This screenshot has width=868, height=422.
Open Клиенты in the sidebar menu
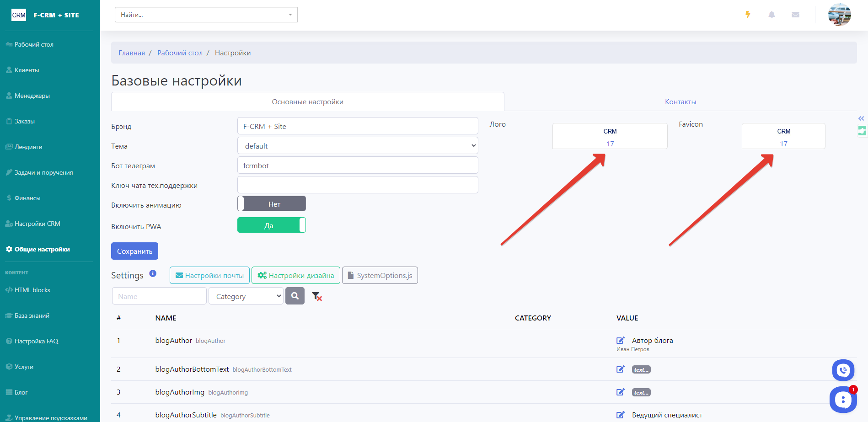[27, 70]
